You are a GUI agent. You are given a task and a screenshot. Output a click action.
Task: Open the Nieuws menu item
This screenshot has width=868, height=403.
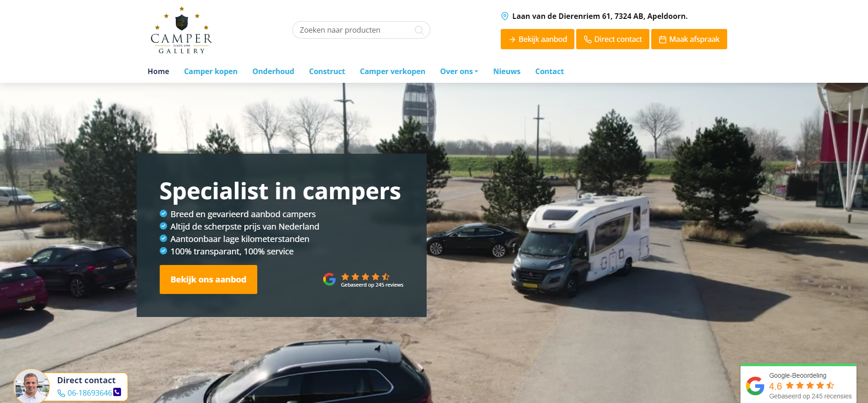507,71
